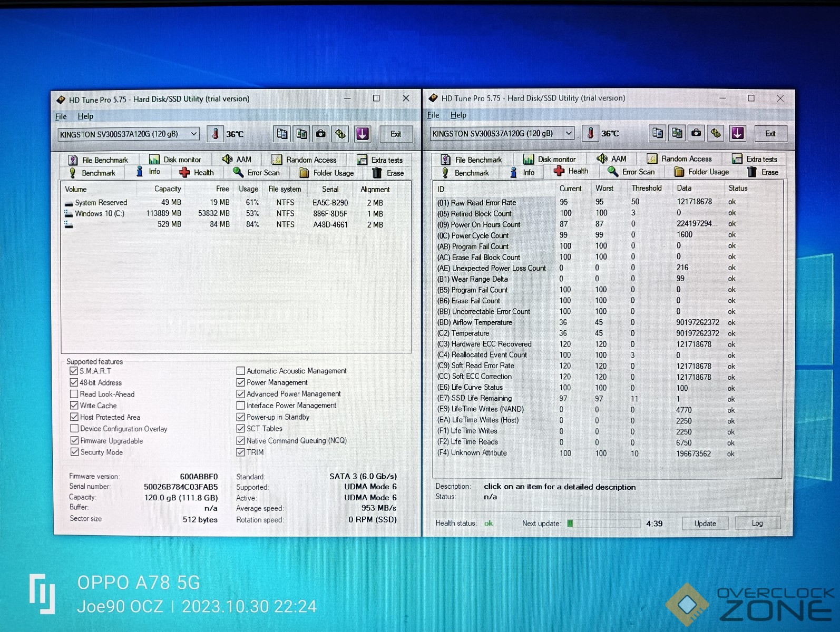Click the Alignment column header
Viewport: 840px width, 632px height.
375,189
